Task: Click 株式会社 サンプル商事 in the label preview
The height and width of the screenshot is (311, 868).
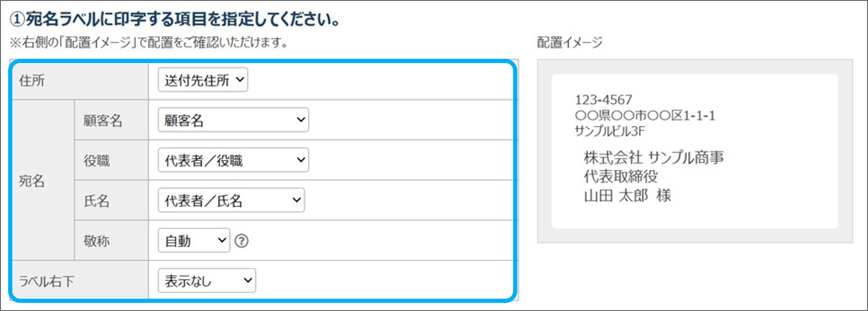Action: [x=653, y=157]
